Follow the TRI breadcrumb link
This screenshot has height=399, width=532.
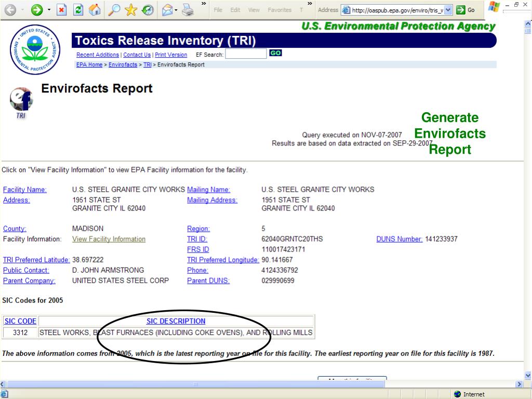tap(147, 64)
